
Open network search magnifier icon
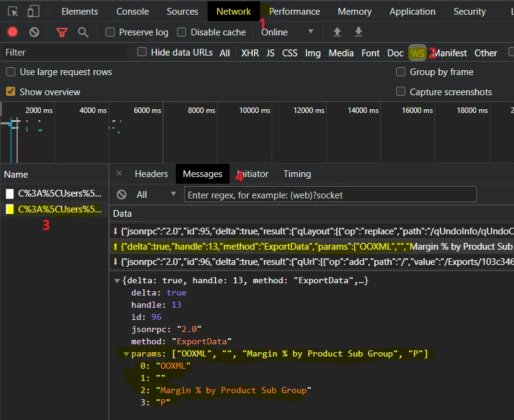tap(83, 32)
